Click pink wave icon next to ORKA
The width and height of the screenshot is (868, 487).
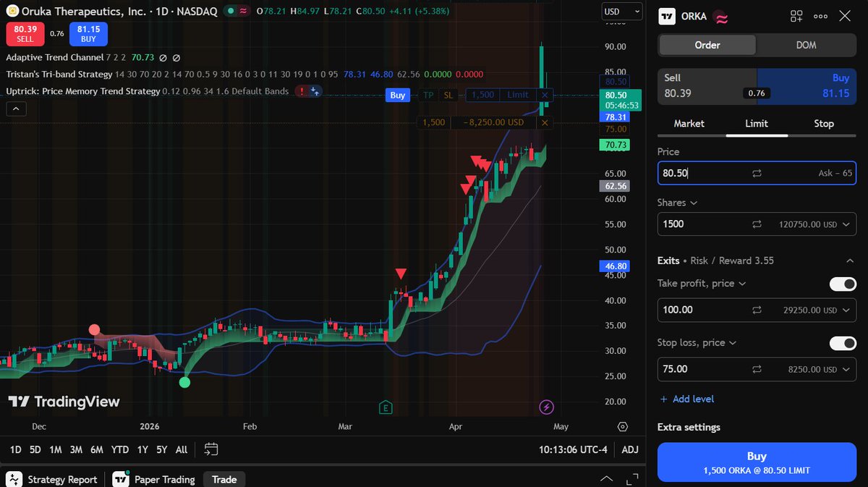[x=720, y=17]
